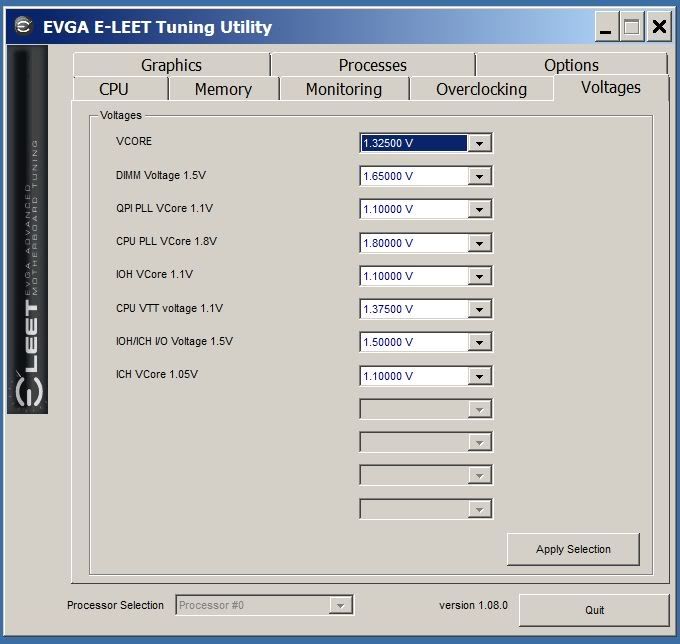Click the EVGA logo icon in title bar
680x644 pixels.
(x=23, y=26)
